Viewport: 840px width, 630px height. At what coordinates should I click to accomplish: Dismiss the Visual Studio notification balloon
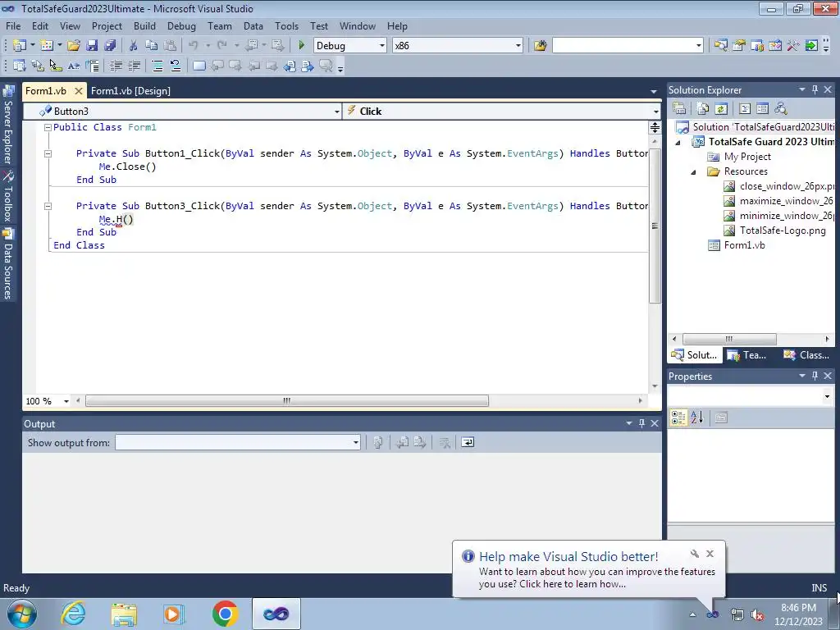click(710, 554)
